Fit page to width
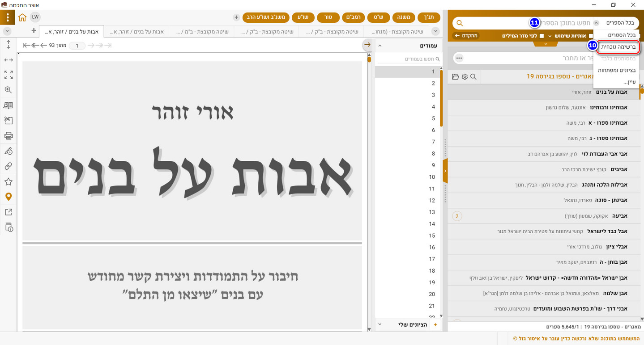 8,59
